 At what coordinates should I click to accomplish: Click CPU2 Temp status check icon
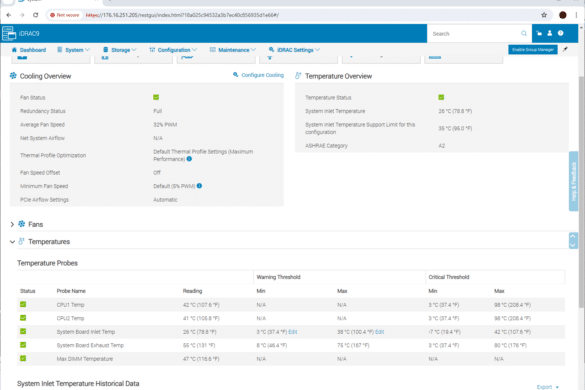[23, 318]
